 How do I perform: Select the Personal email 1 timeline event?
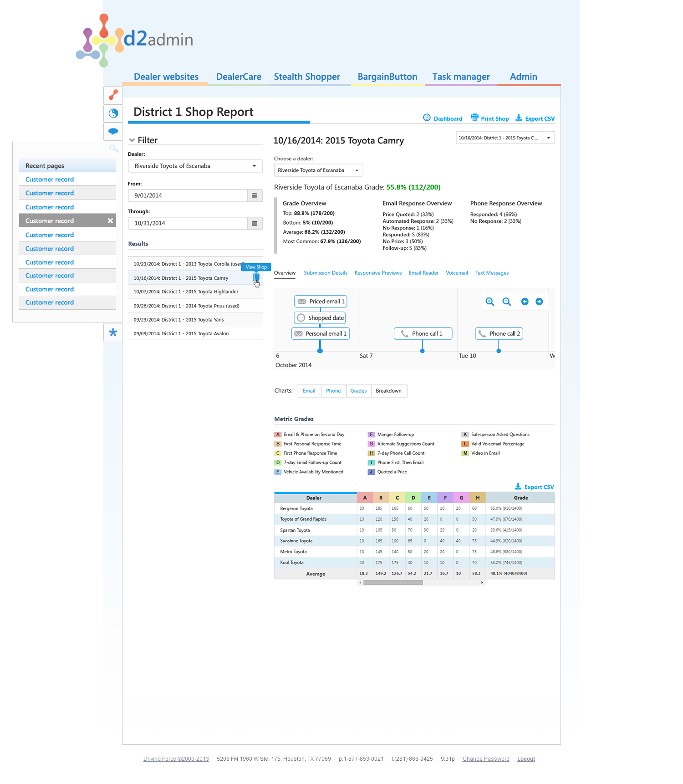coord(321,333)
